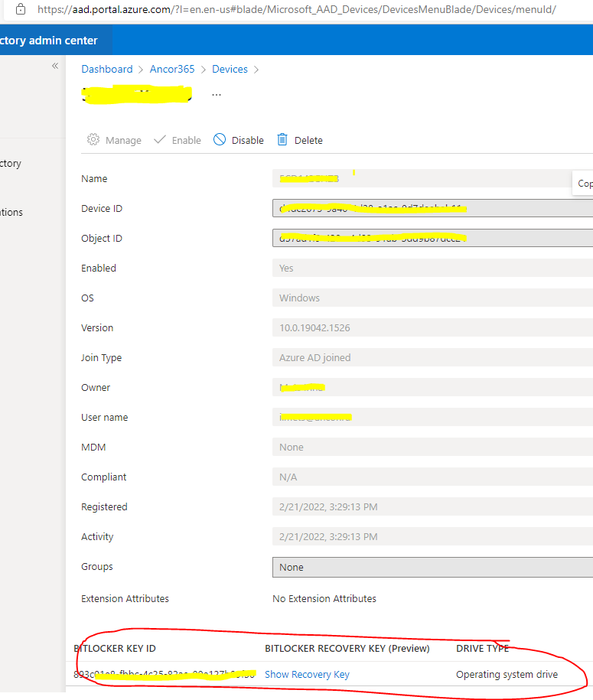
Task: Open the Dashboard breadcrumb link
Action: (107, 69)
